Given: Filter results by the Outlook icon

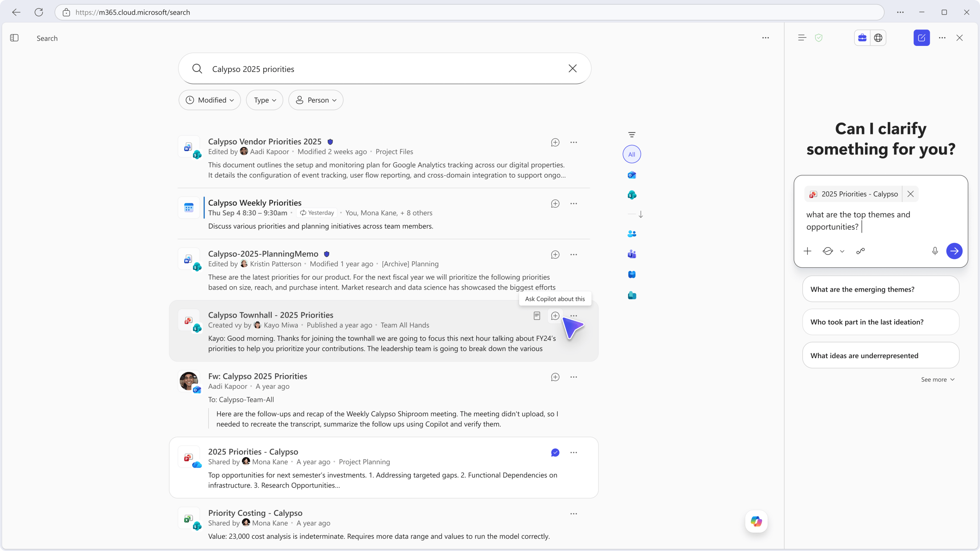Looking at the screenshot, I should click(631, 175).
